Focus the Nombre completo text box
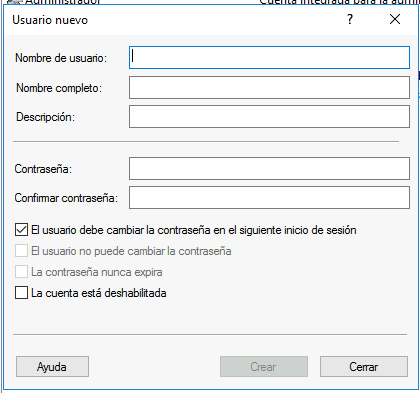This screenshot has height=393, width=420. coord(269,87)
